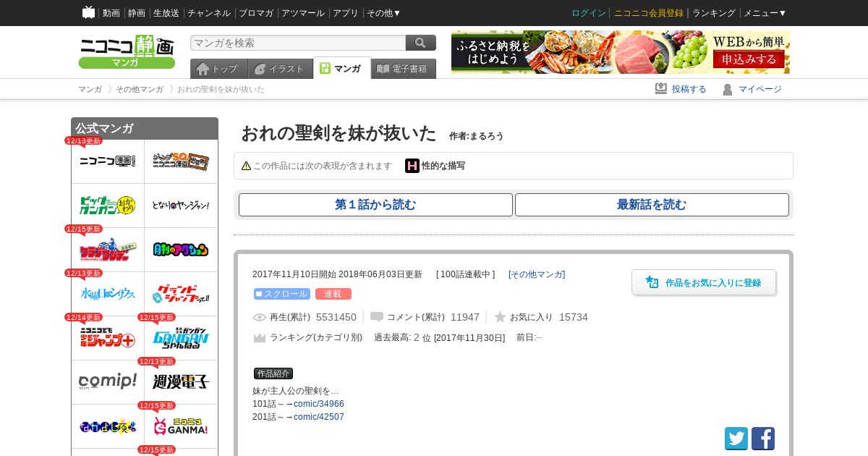
Task: Open the アツマール menu item
Action: 303,13
